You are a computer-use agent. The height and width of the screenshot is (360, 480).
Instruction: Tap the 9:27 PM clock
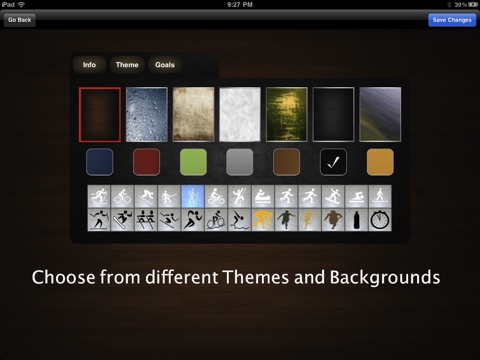240,5
